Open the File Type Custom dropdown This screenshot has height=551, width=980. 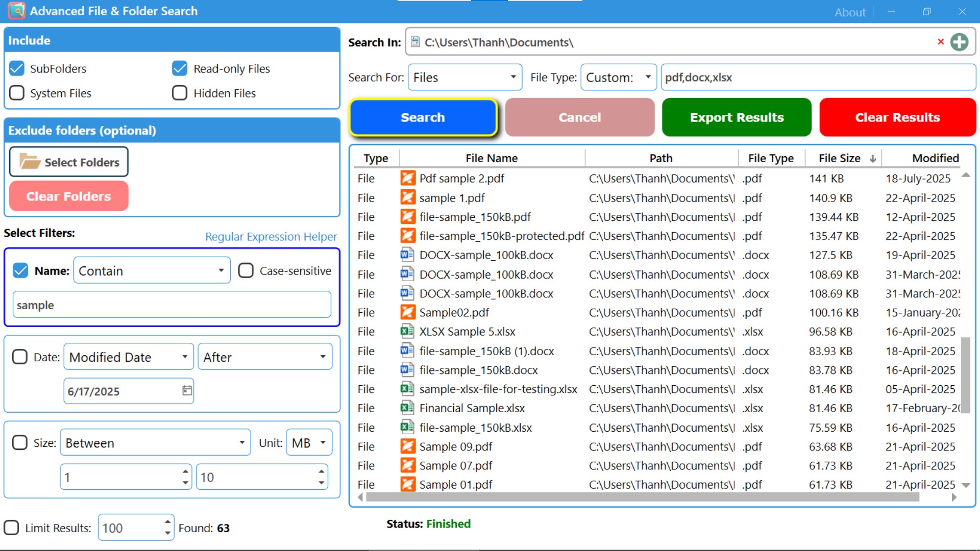[619, 77]
